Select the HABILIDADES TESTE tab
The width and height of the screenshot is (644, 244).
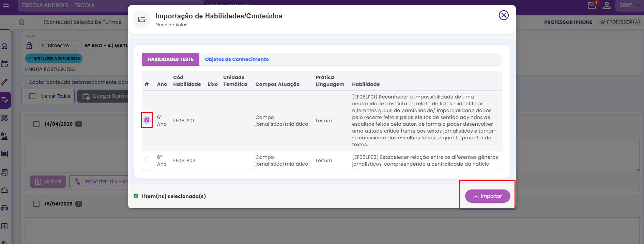170,59
